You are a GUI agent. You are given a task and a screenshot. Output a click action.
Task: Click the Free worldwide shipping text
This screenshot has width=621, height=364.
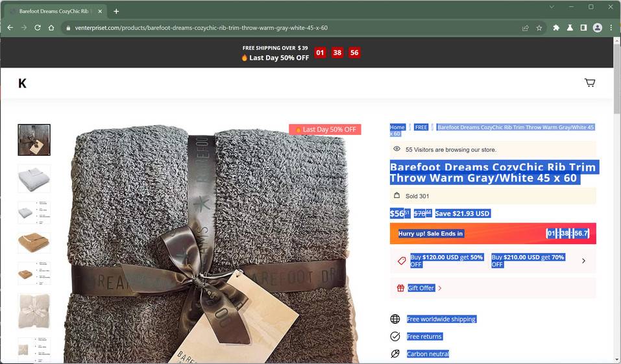click(x=441, y=319)
